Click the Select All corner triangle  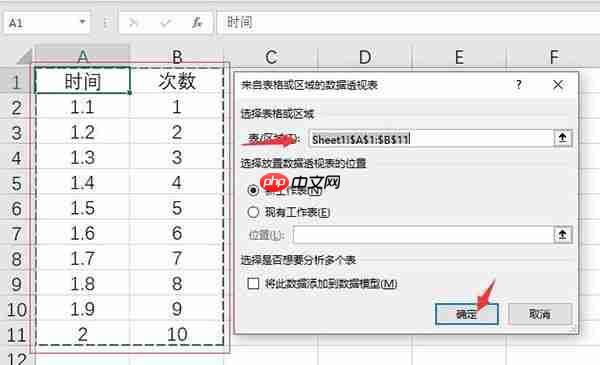click(x=24, y=56)
